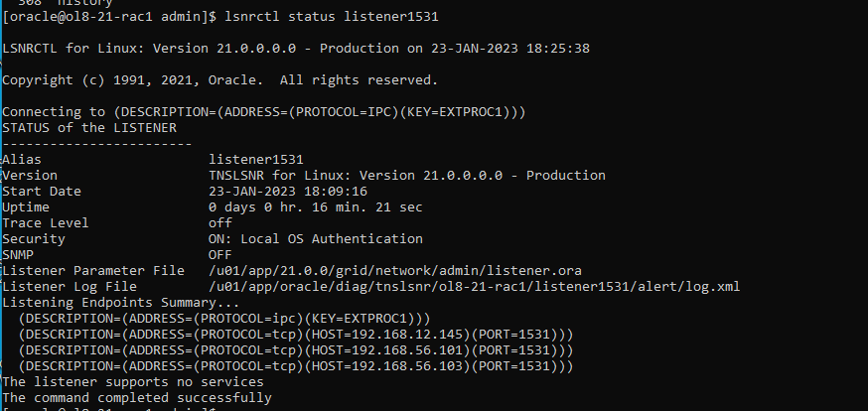Click the Listening Endpoints Summary line

[121, 303]
